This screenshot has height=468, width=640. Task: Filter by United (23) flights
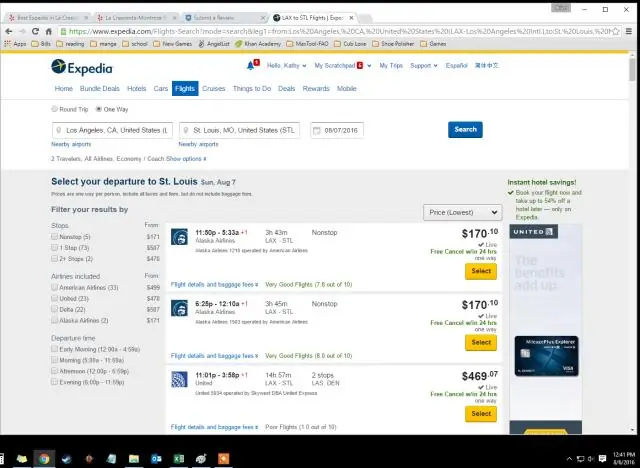pos(54,298)
